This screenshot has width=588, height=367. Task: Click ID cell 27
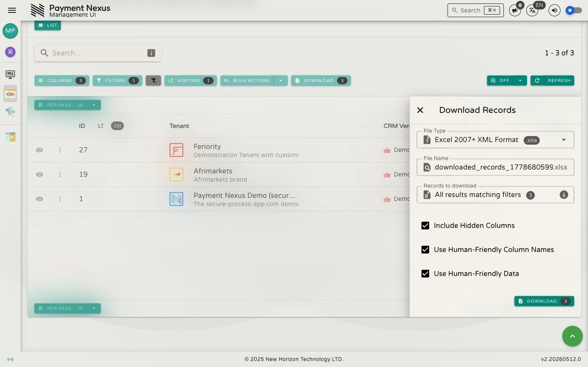pyautogui.click(x=83, y=150)
